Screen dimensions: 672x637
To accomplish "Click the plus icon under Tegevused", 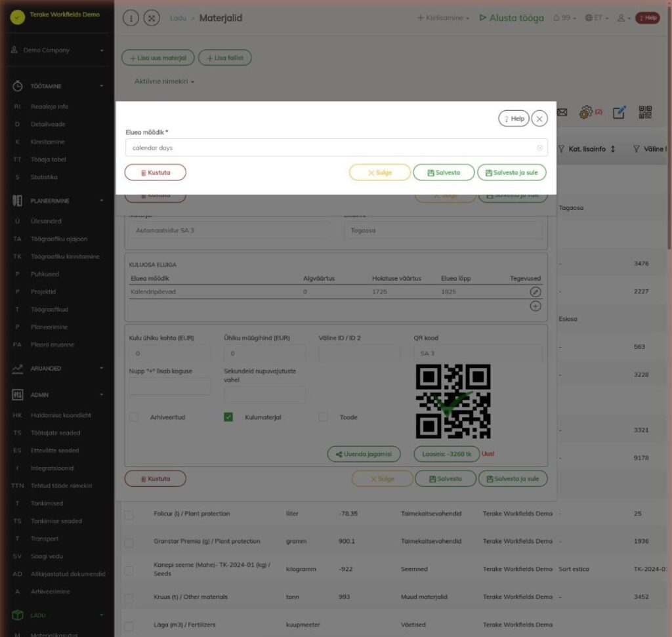I will (x=535, y=306).
